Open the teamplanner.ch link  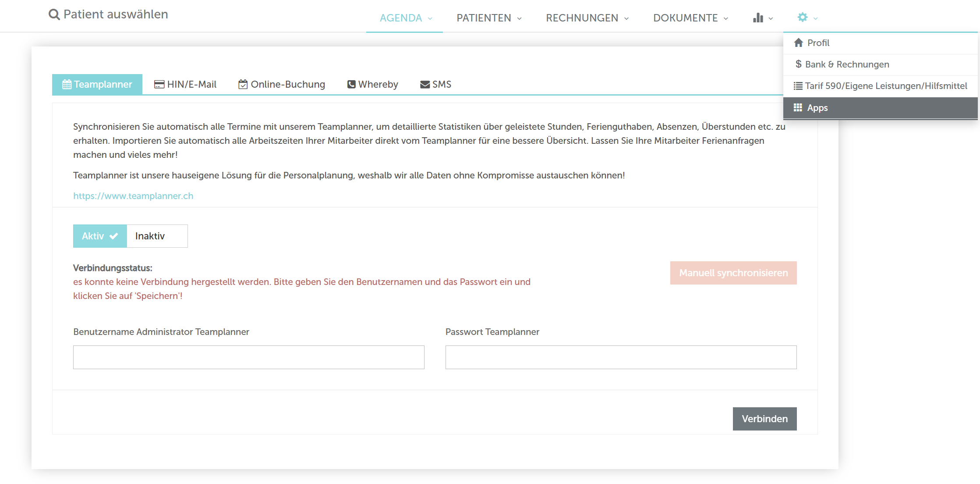[133, 196]
